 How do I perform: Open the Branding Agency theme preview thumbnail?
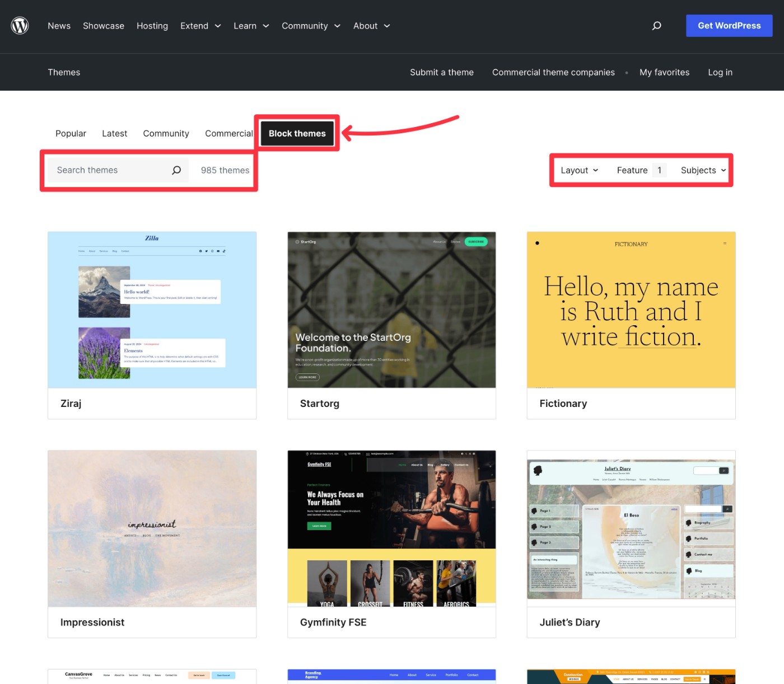[x=391, y=676]
